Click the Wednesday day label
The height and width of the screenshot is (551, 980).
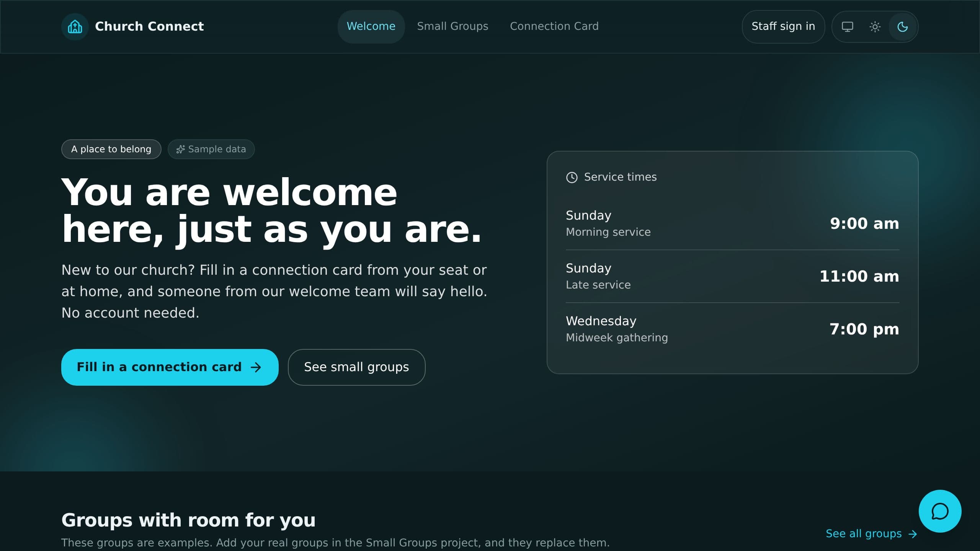click(601, 321)
